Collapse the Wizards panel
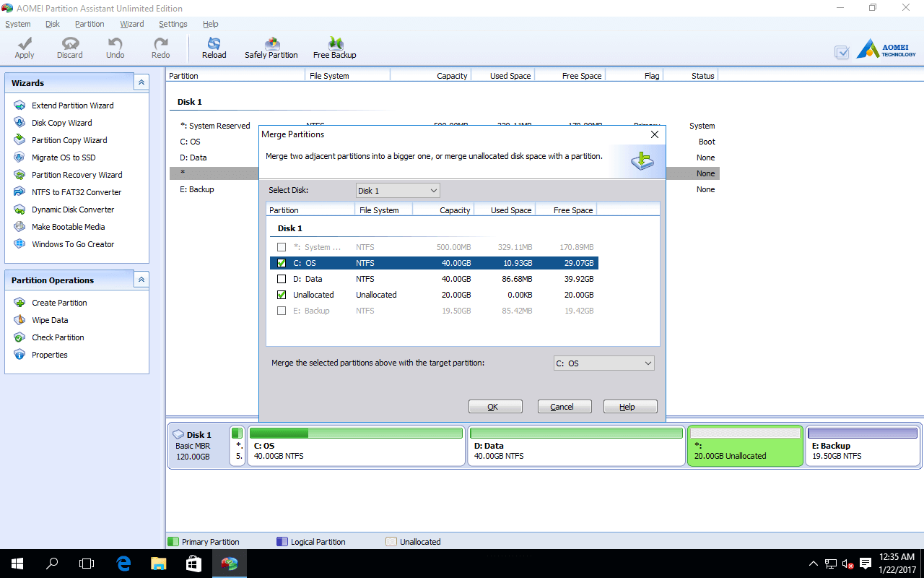Screen dimensions: 924x578 point(141,82)
